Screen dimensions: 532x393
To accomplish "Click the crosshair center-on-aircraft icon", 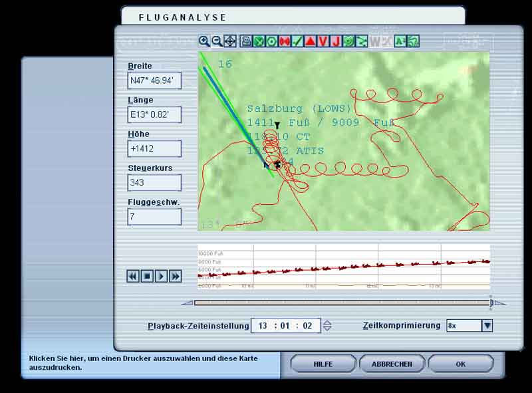I will coord(230,41).
